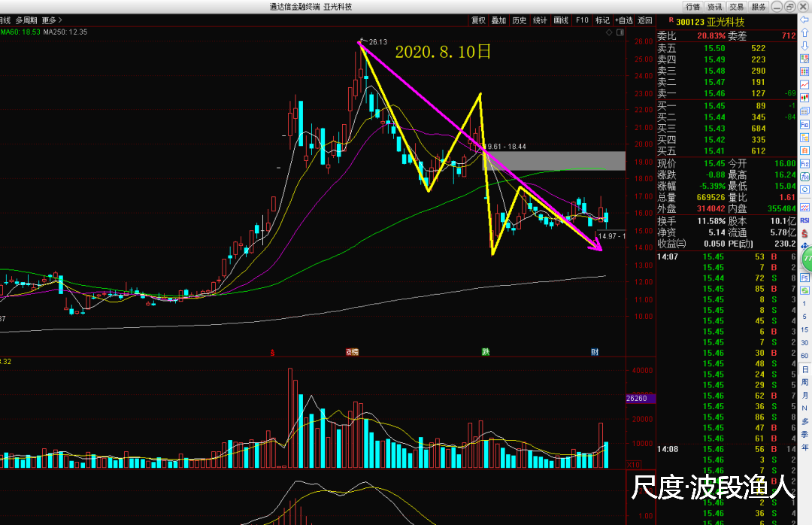Open the 叠加 overlay menu

498,20
